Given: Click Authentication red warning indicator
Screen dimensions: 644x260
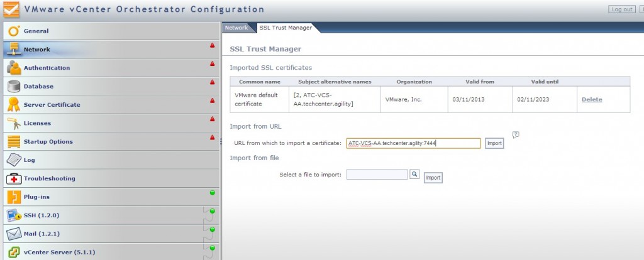Looking at the screenshot, I should coord(213,63).
